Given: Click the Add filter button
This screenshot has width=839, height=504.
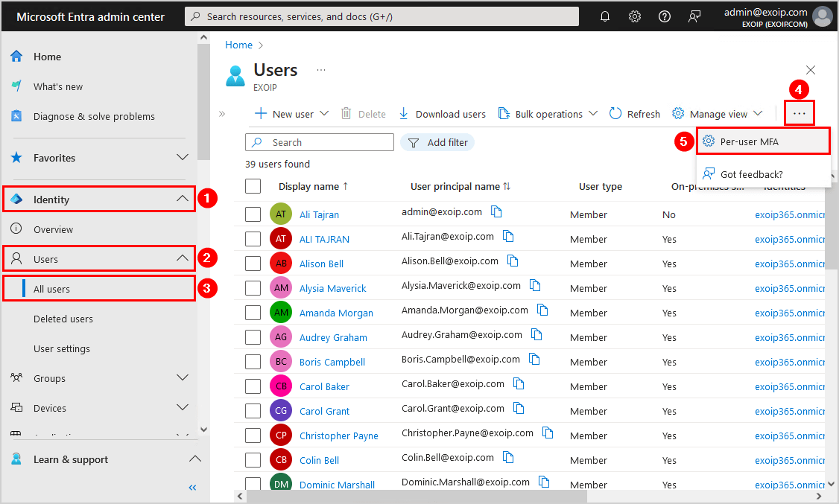Looking at the screenshot, I should click(437, 142).
